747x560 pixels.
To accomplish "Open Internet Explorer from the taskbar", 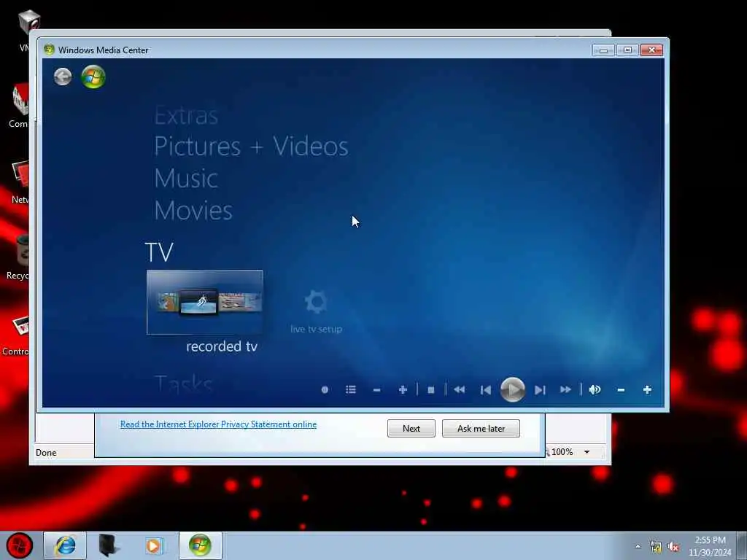I will pos(65,545).
